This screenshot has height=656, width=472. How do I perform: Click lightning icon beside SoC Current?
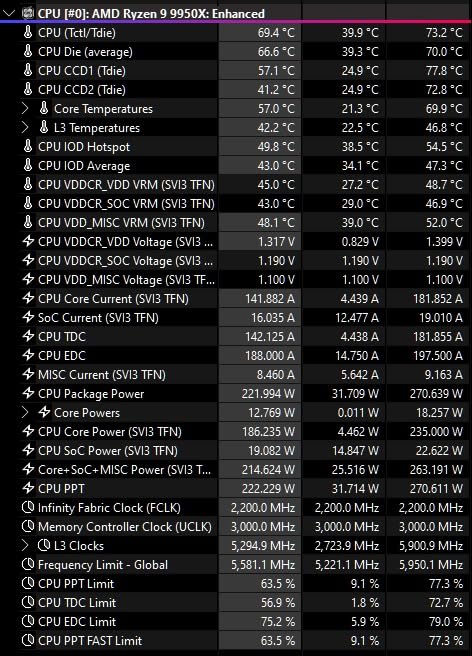[28, 317]
